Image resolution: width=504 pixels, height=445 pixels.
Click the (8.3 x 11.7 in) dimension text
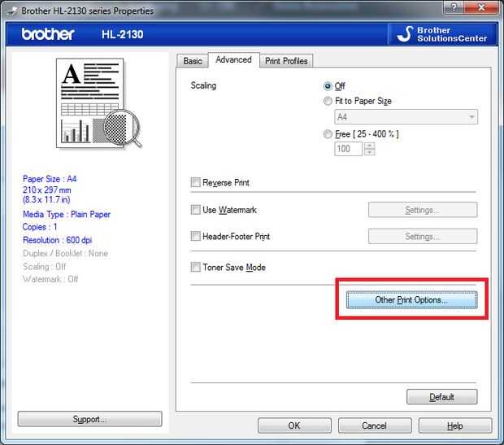point(46,200)
